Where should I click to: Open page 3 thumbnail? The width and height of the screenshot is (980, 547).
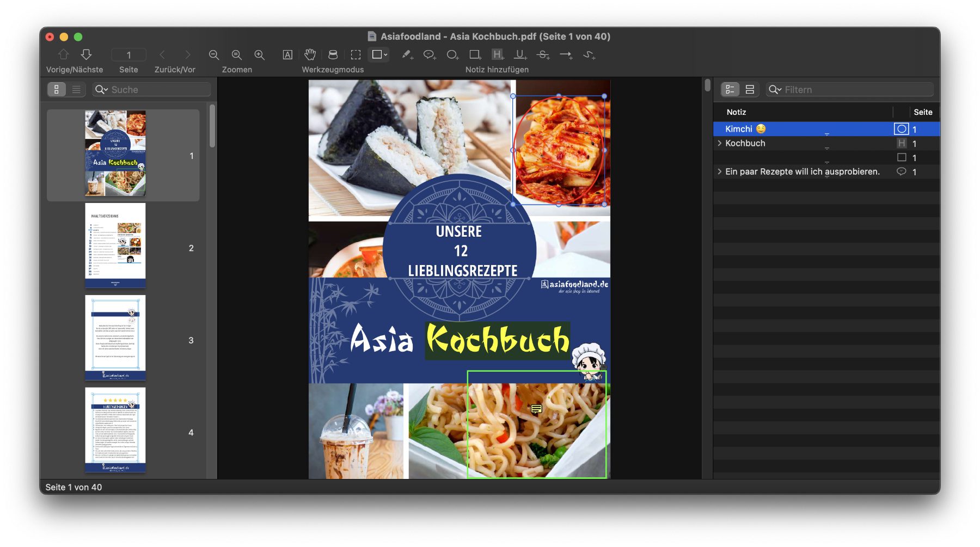(x=115, y=337)
